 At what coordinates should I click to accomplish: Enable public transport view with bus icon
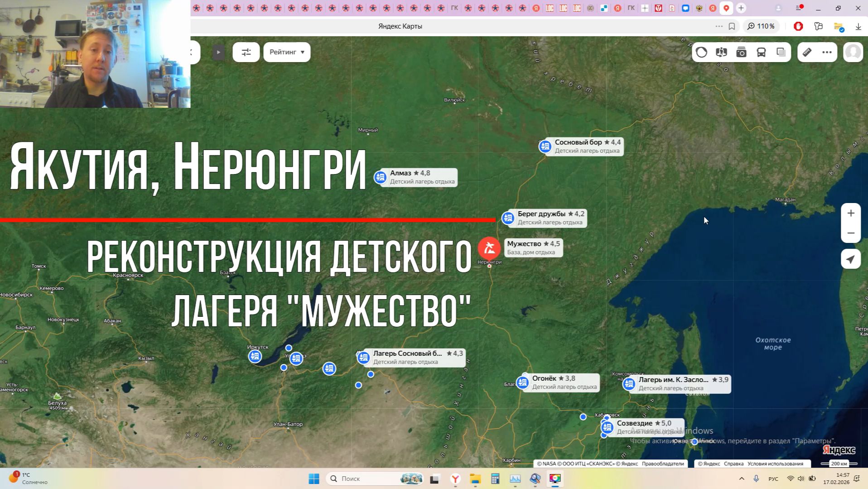pos(761,52)
